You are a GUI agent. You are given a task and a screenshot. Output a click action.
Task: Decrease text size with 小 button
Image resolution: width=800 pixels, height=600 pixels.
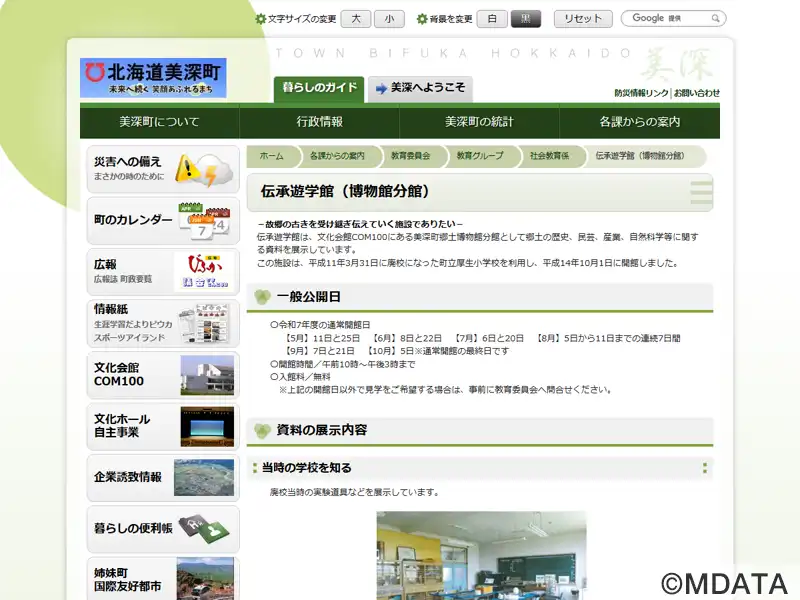click(x=389, y=19)
